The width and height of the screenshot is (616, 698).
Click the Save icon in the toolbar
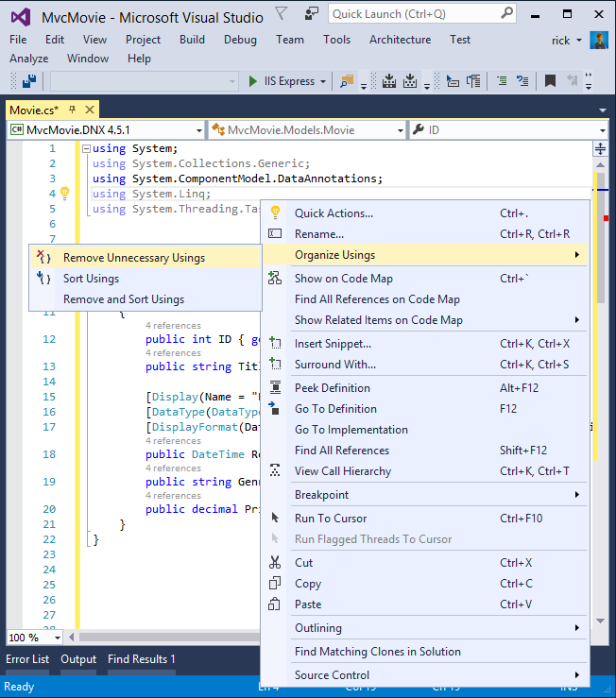[x=30, y=81]
